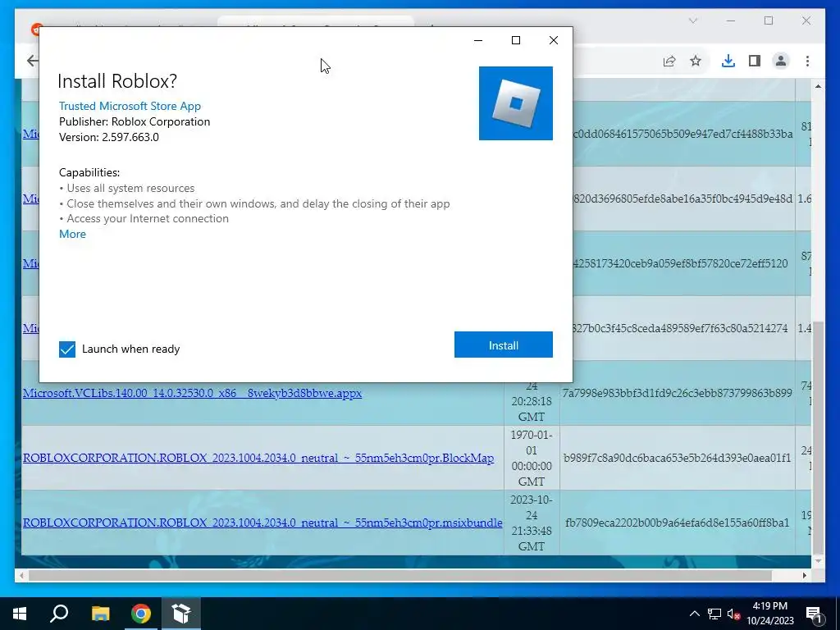The image size is (840, 630).
Task: Click scroll left arrow at bottom
Action: pos(21,575)
